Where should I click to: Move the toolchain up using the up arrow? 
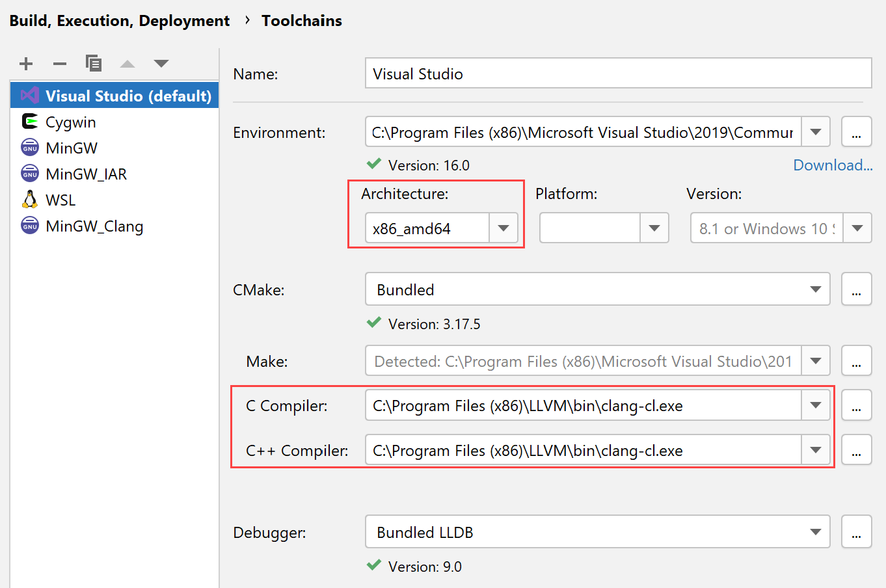click(x=127, y=64)
